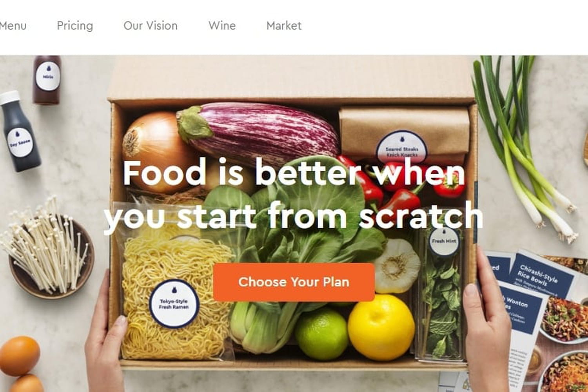Visit the Market section
The height and width of the screenshot is (392, 588).
point(284,26)
